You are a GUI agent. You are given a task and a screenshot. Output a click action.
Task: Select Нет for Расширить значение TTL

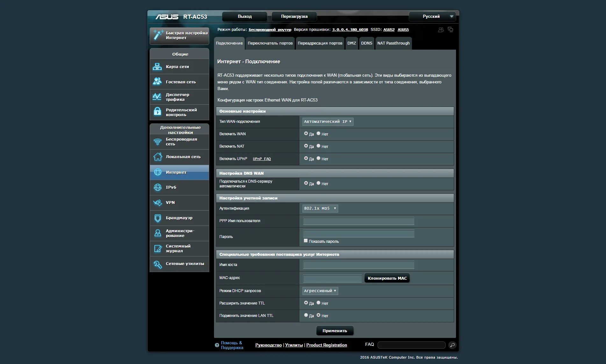(x=318, y=303)
